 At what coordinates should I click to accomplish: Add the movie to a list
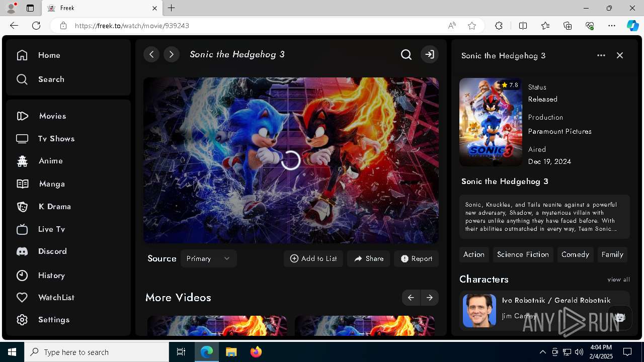click(x=313, y=258)
